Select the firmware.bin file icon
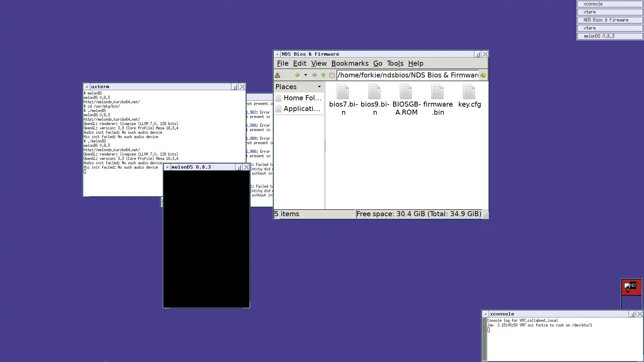This screenshot has width=644, height=362. click(x=437, y=92)
